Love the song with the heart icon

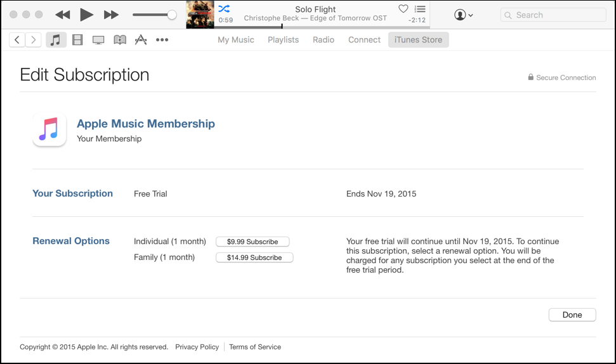point(403,9)
